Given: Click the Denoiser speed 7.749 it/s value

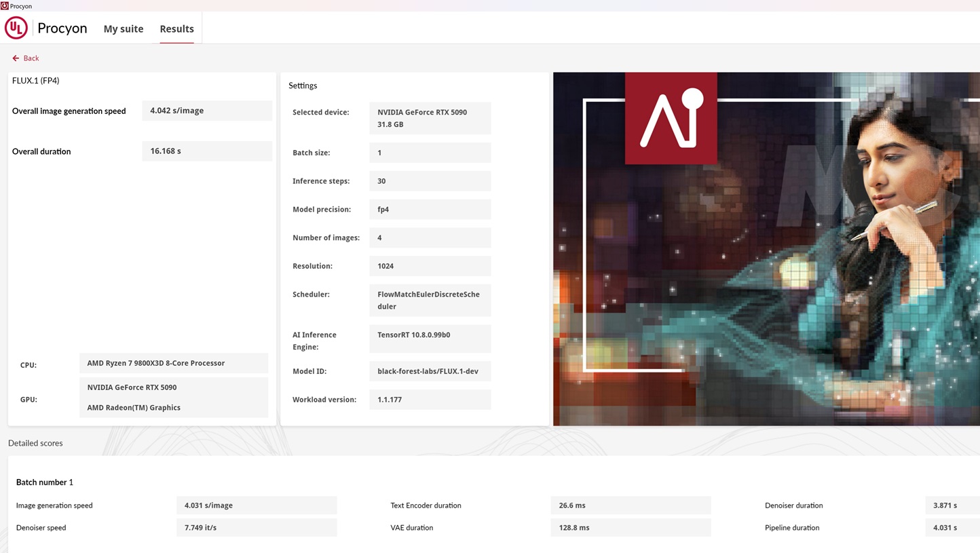Looking at the screenshot, I should pos(256,527).
